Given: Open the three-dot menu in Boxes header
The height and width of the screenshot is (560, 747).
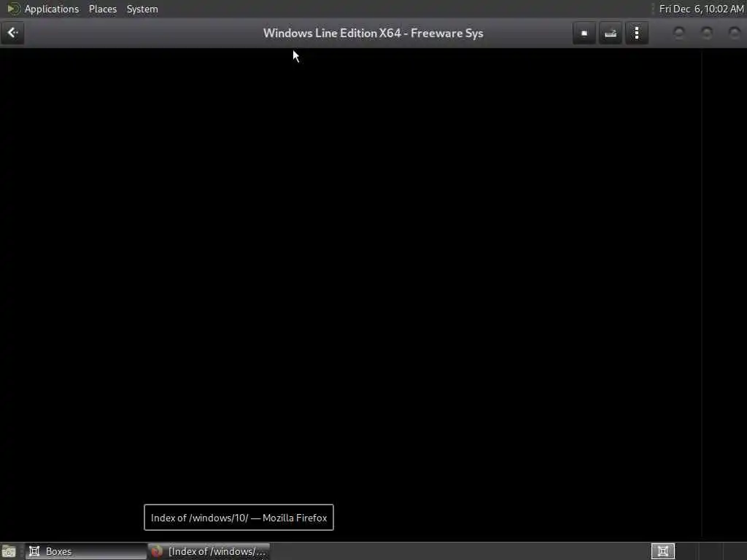Looking at the screenshot, I should point(637,34).
